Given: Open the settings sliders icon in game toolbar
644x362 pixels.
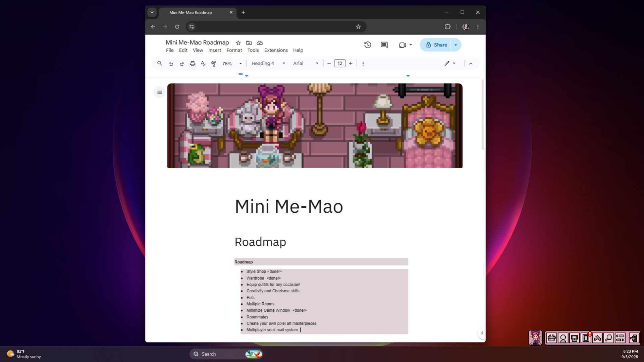Looking at the screenshot, I should tap(620, 338).
